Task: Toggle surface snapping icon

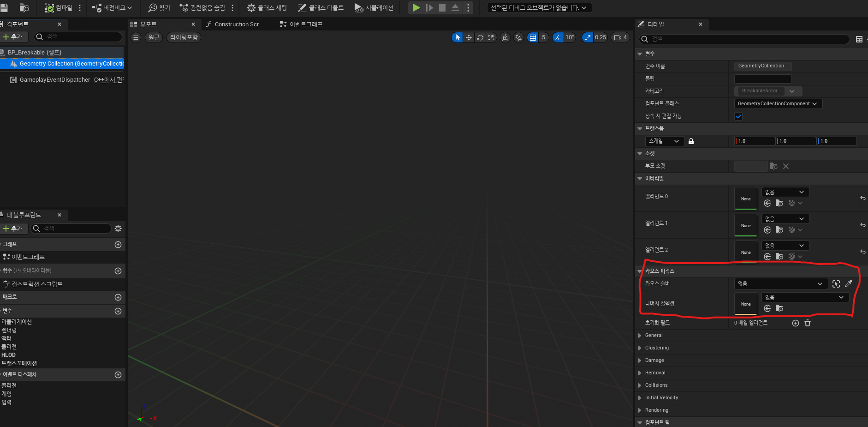Action: [x=519, y=37]
